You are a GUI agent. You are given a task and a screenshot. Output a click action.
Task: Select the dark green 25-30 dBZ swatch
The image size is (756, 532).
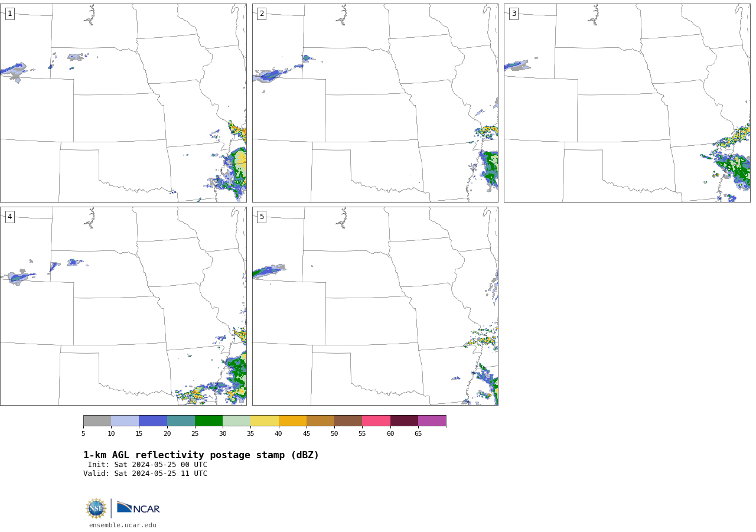208,421
